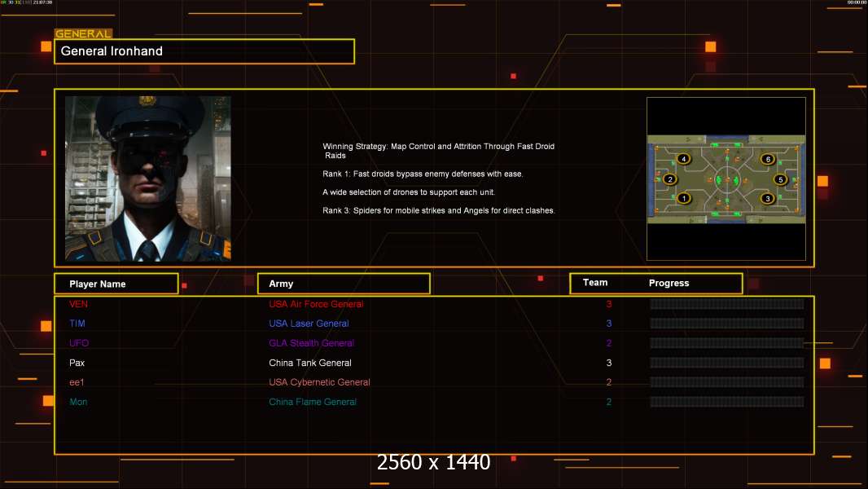The width and height of the screenshot is (868, 489).
Task: Click start position 3 on the minimap
Action: click(767, 198)
